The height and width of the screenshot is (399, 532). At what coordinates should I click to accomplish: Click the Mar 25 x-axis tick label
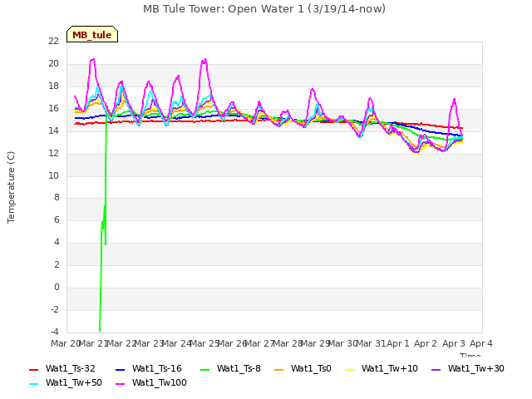coord(204,343)
